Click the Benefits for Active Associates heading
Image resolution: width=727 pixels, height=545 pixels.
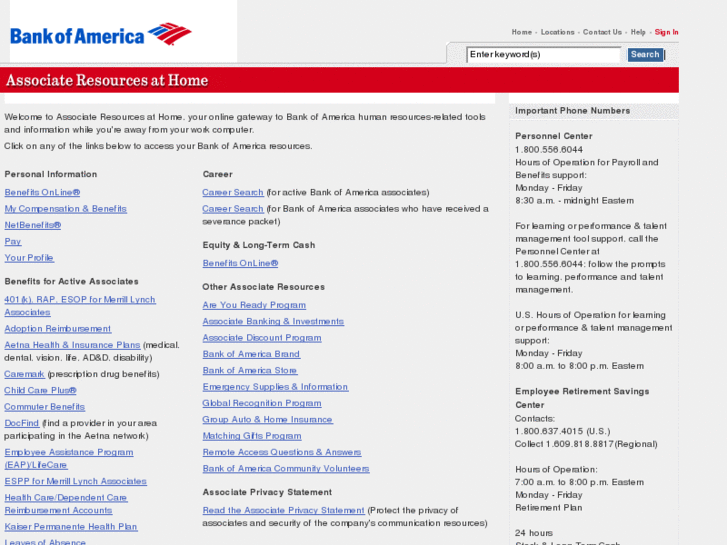(x=71, y=281)
